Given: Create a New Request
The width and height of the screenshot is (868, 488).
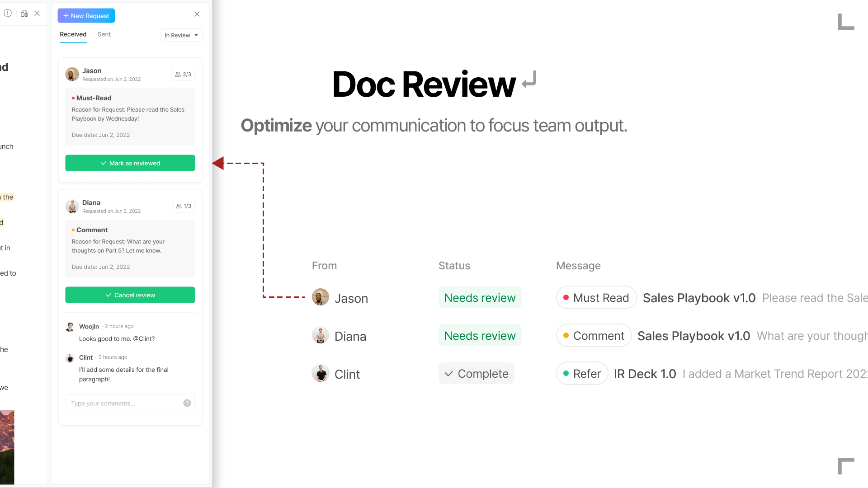Looking at the screenshot, I should click(86, 16).
